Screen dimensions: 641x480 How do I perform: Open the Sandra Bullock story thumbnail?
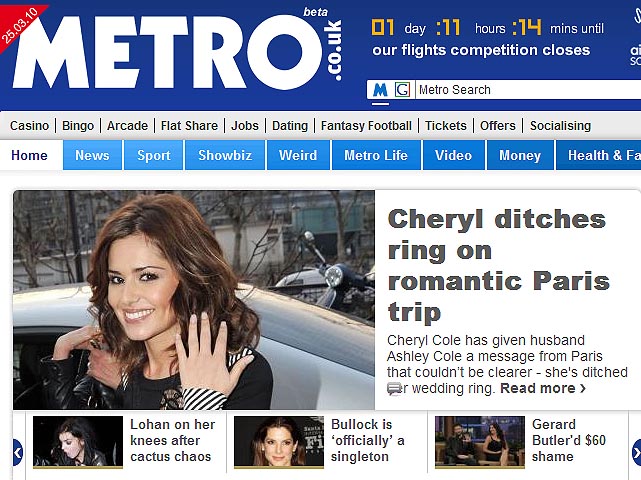pyautogui.click(x=279, y=442)
